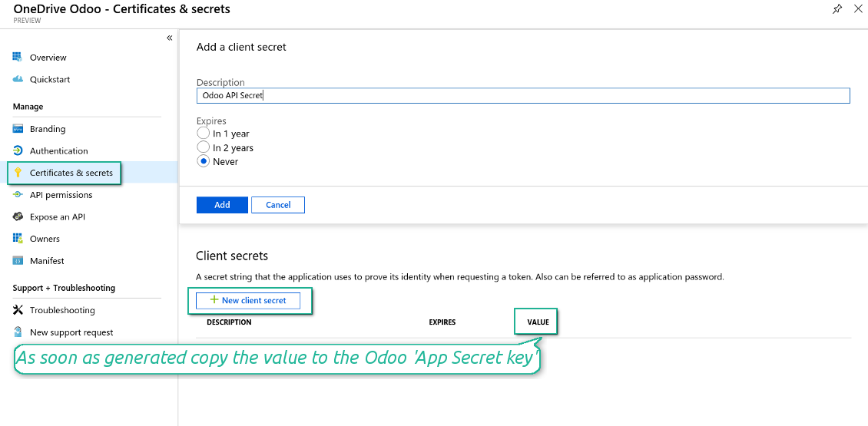Click the Branding icon in sidebar

tap(18, 129)
